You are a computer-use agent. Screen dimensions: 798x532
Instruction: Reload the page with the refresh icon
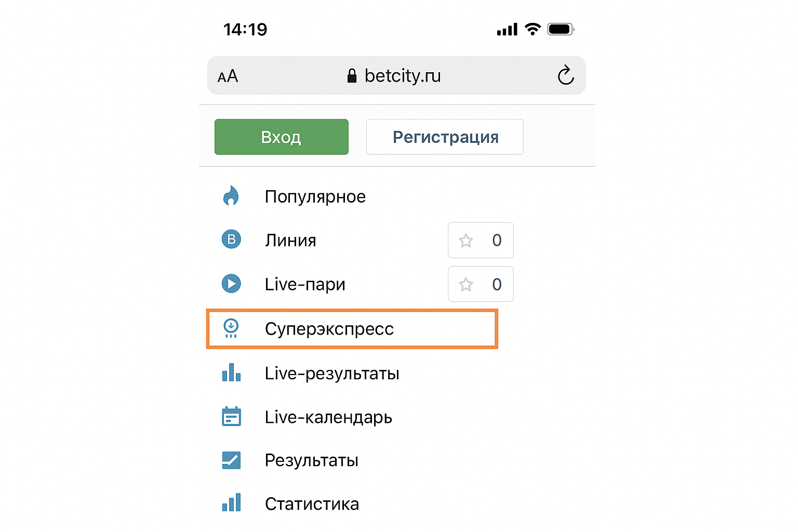click(x=565, y=76)
